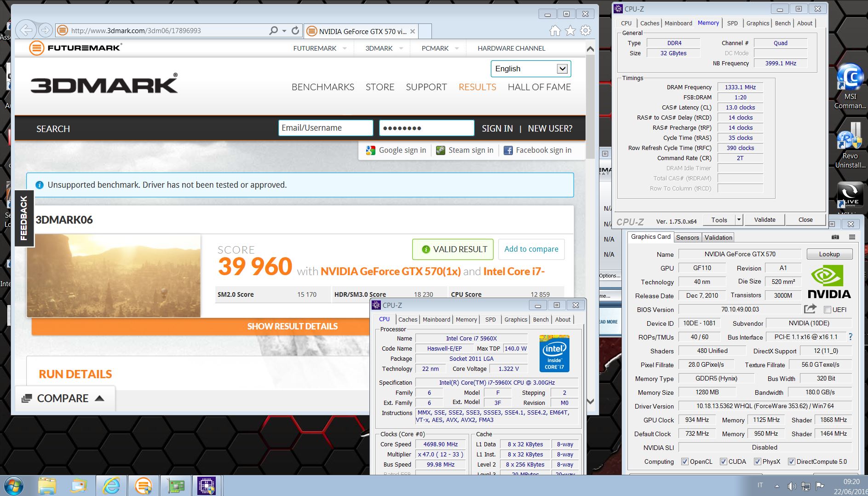This screenshot has width=868, height=496.
Task: Open MSI Command Center desktop icon
Action: coord(850,87)
